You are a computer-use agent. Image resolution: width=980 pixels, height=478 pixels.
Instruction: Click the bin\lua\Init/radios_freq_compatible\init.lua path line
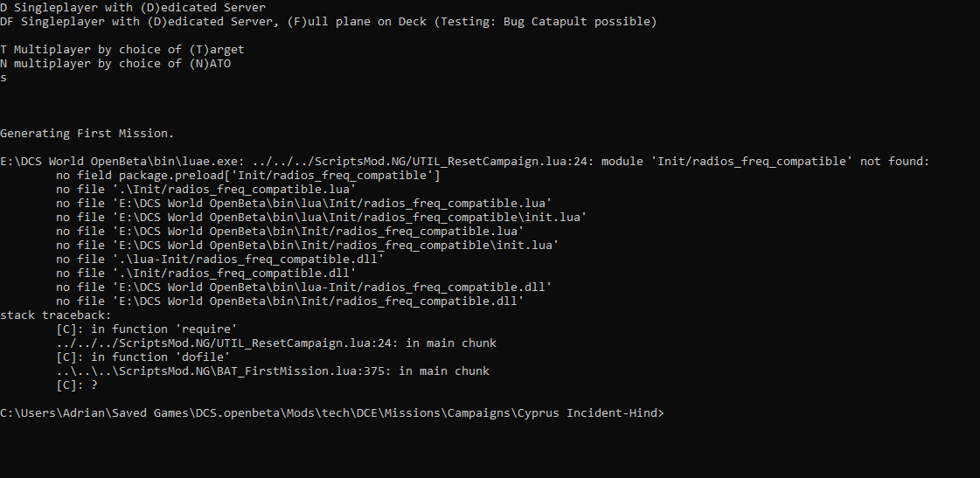tap(321, 217)
